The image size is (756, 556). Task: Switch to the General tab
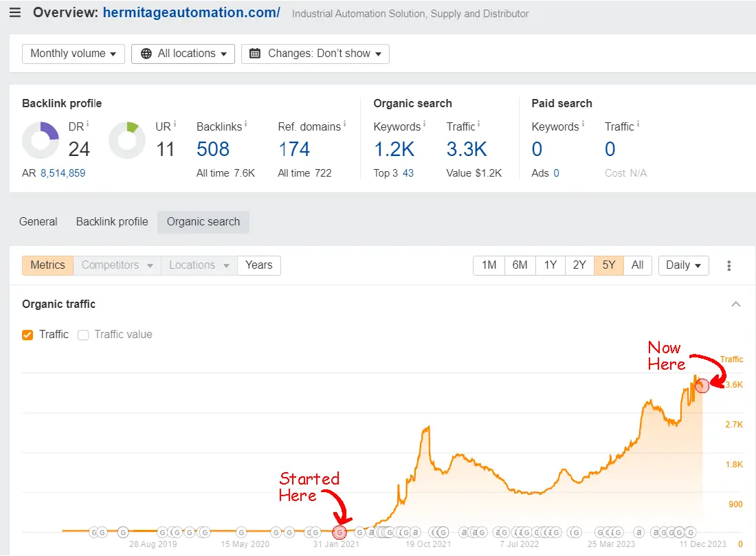tap(38, 222)
